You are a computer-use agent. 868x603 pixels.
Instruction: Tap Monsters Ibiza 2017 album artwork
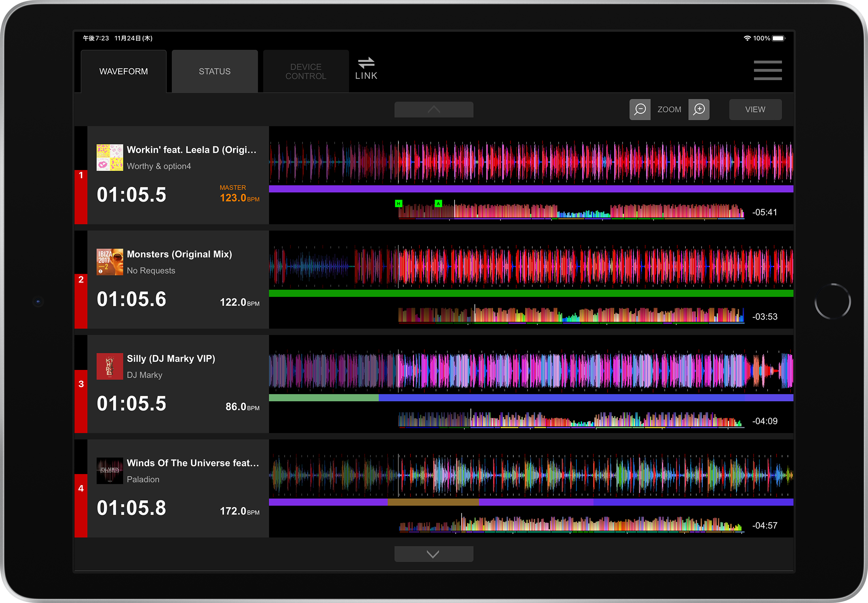110,262
